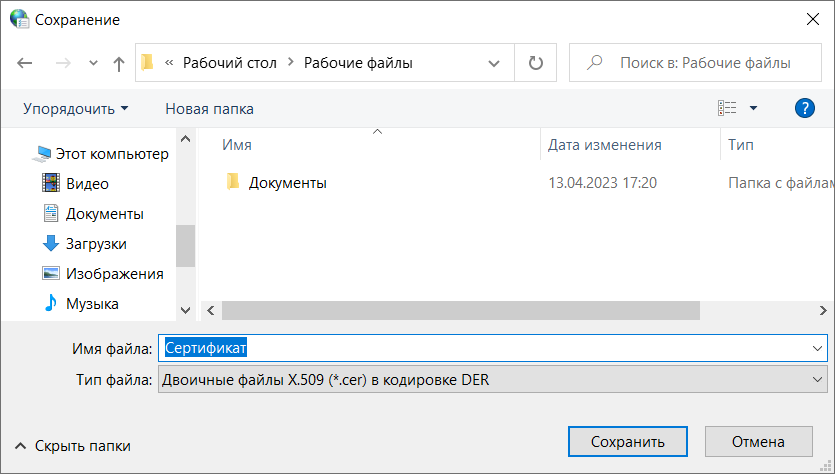835x474 pixels.
Task: Select the Видео folder in sidebar
Action: [87, 184]
